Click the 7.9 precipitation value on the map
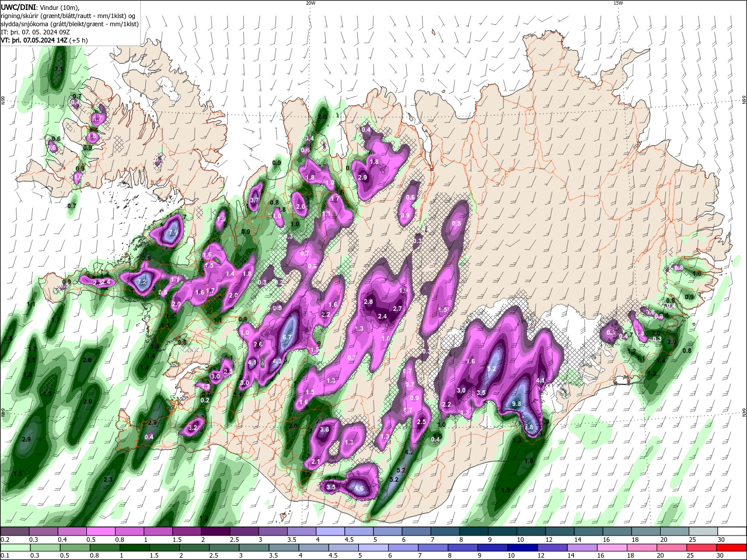 [173, 232]
